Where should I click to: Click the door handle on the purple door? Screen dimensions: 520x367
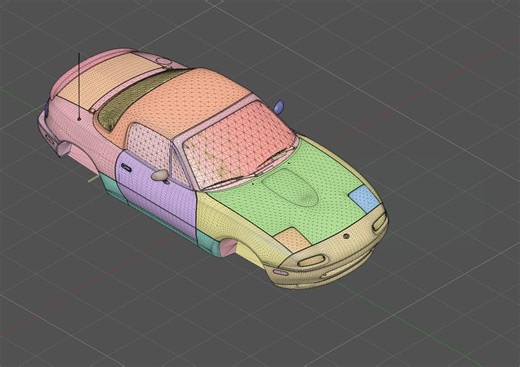[x=126, y=167]
